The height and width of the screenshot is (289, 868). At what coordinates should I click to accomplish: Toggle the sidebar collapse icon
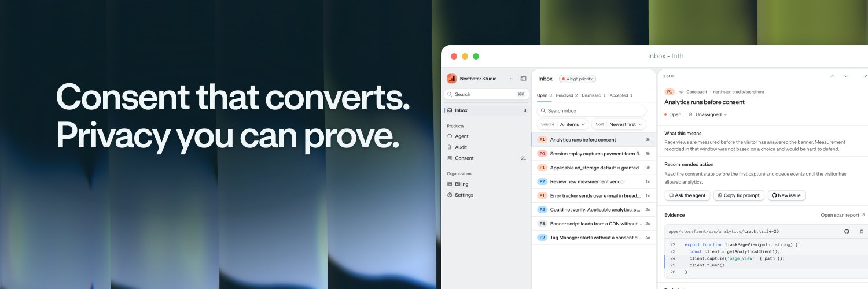523,79
